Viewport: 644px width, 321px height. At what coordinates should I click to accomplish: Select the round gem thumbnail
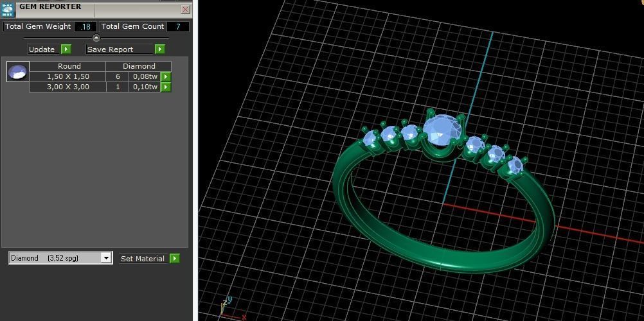17,71
